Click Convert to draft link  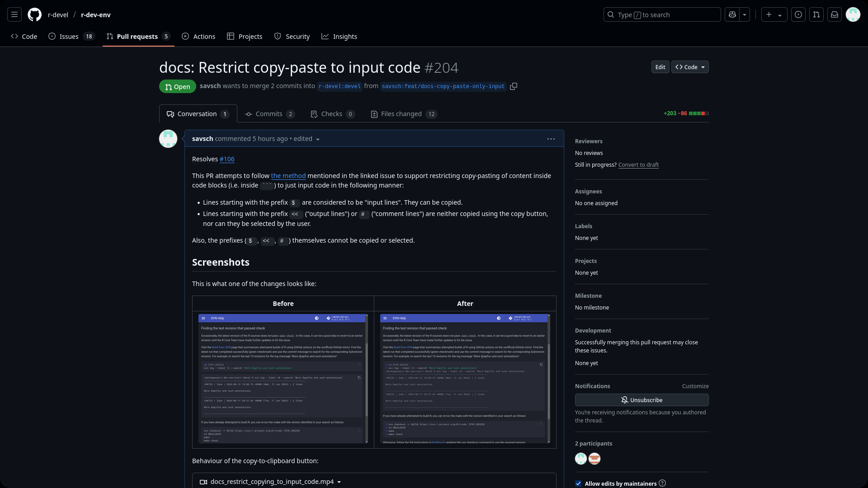(x=638, y=165)
